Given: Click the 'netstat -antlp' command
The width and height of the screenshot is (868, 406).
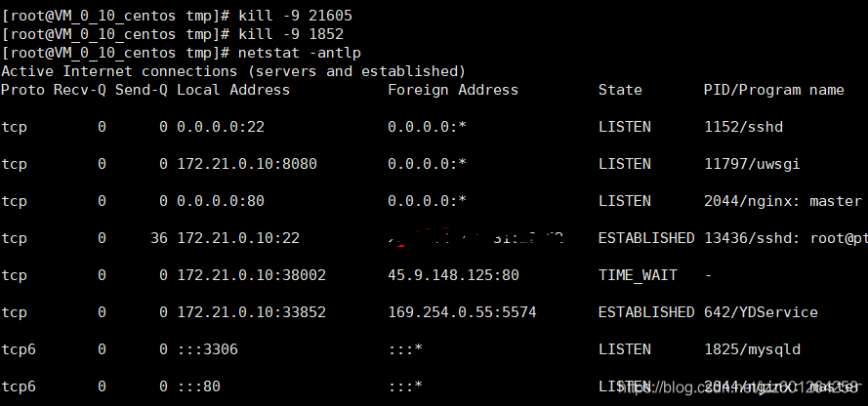Looking at the screenshot, I should [x=300, y=53].
